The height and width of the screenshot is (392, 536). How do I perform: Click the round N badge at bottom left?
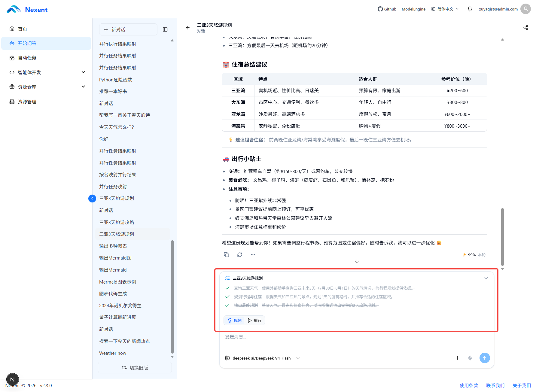tap(13, 380)
